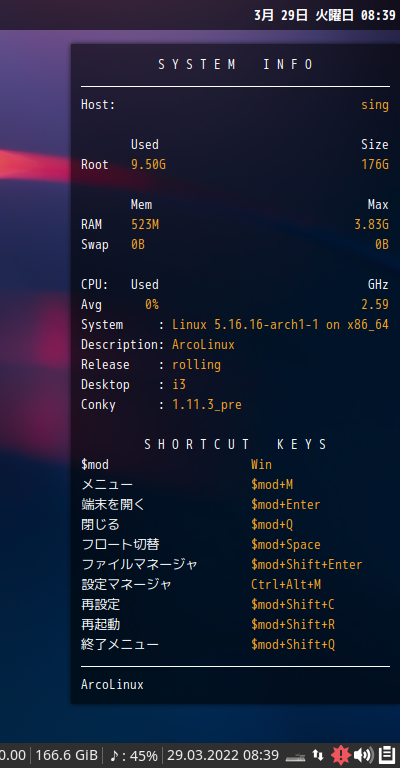The height and width of the screenshot is (768, 400).
Task: Click the ArcoLinux footer text
Action: point(112,685)
